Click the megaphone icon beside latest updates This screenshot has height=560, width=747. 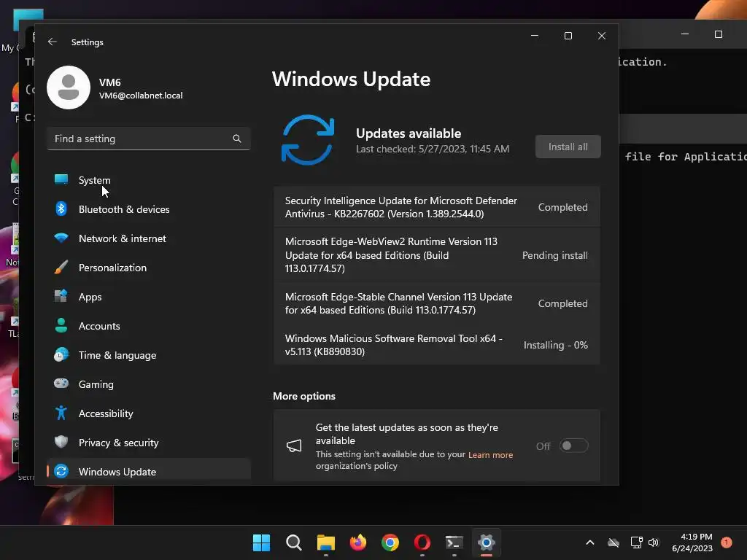(294, 446)
